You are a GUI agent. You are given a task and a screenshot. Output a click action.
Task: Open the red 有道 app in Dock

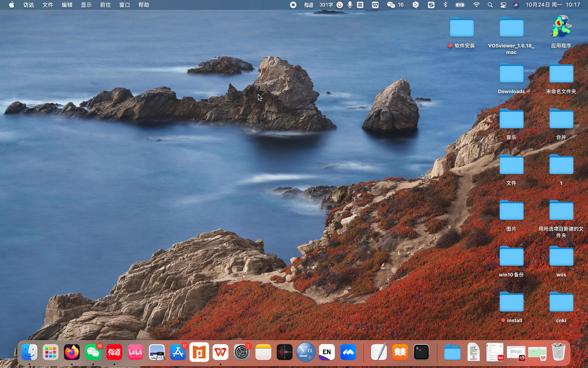pyautogui.click(x=114, y=352)
